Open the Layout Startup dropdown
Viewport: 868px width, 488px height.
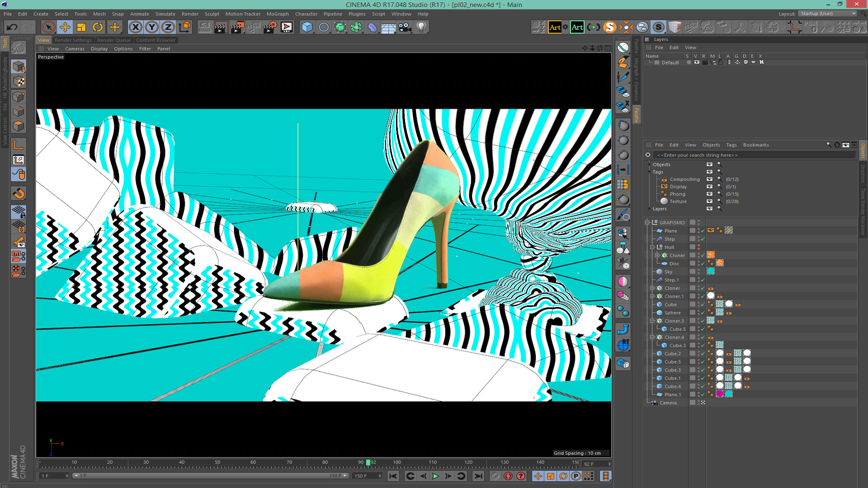point(828,14)
